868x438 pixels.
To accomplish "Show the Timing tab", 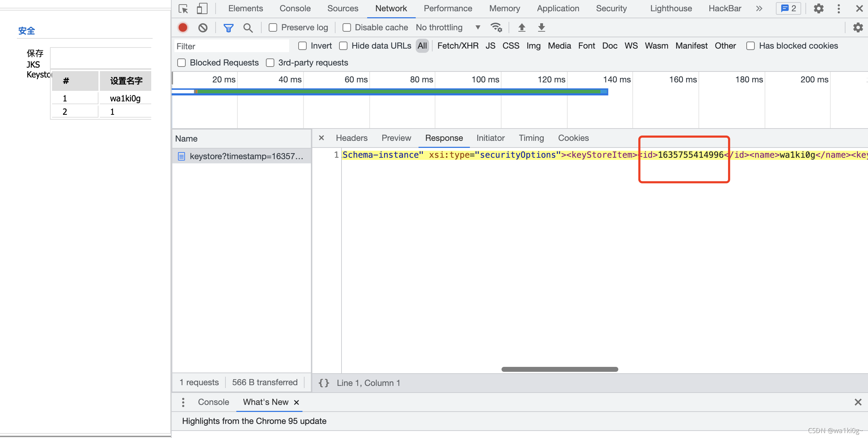I will click(531, 138).
